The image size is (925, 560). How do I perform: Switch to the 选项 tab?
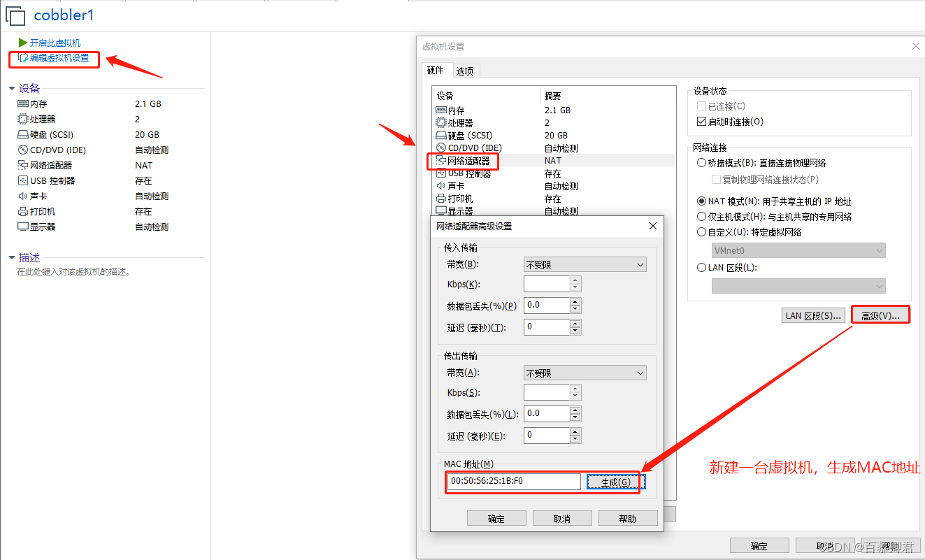tap(465, 71)
